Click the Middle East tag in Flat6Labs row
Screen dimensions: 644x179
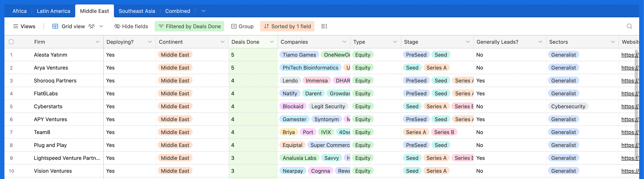175,94
